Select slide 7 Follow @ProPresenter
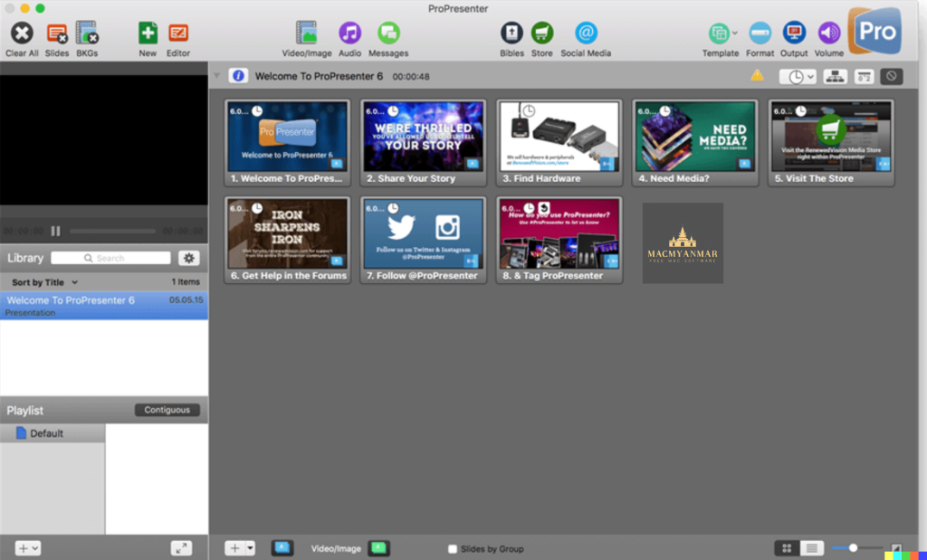 pyautogui.click(x=424, y=241)
